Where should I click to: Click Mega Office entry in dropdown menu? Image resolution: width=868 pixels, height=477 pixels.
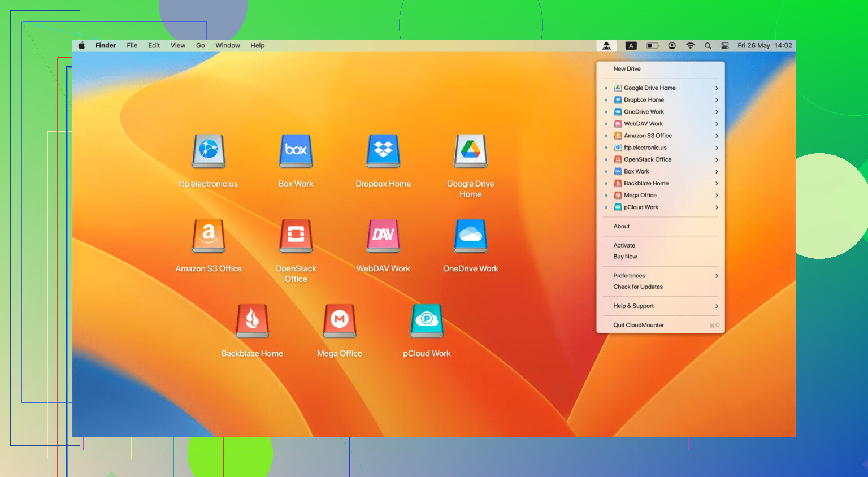tap(661, 195)
